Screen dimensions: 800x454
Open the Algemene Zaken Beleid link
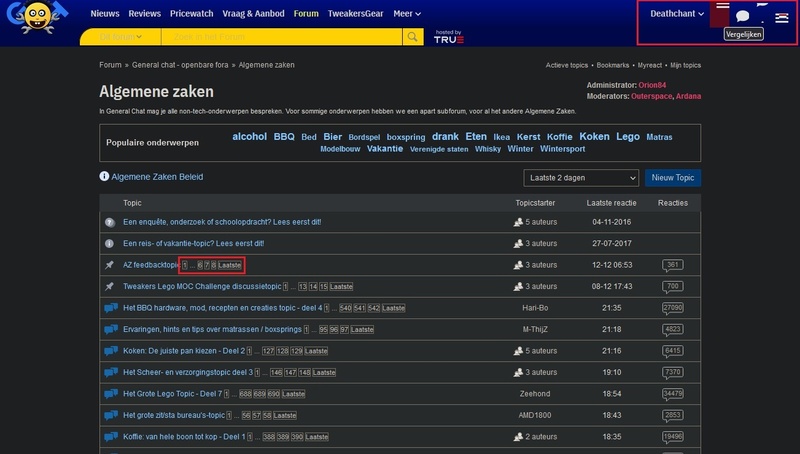157,176
